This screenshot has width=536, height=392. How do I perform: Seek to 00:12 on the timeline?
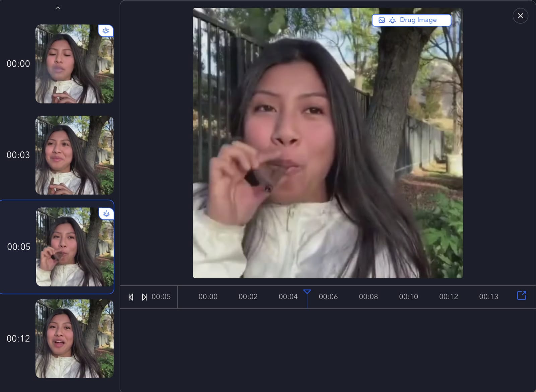449,297
